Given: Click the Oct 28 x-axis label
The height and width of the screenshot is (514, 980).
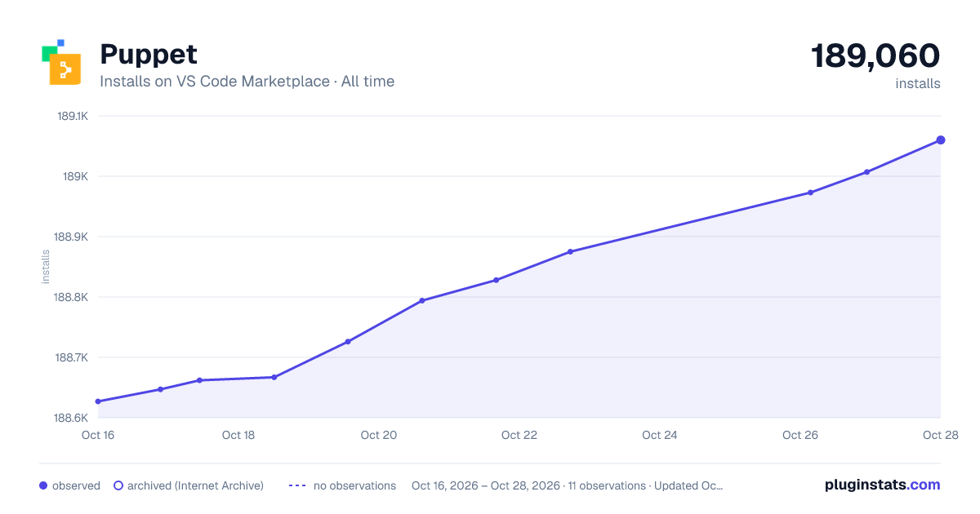Looking at the screenshot, I should click(x=939, y=435).
